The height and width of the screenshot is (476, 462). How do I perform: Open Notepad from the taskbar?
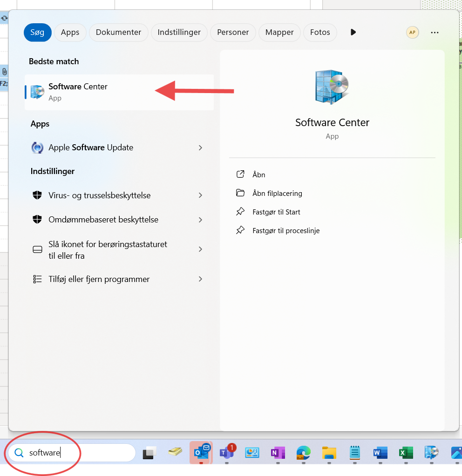(355, 453)
